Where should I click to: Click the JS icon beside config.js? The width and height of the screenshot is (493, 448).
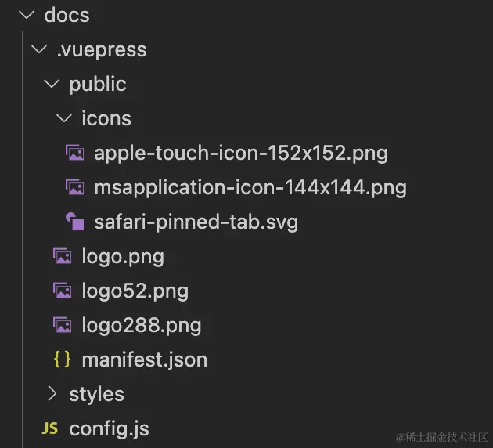point(49,428)
